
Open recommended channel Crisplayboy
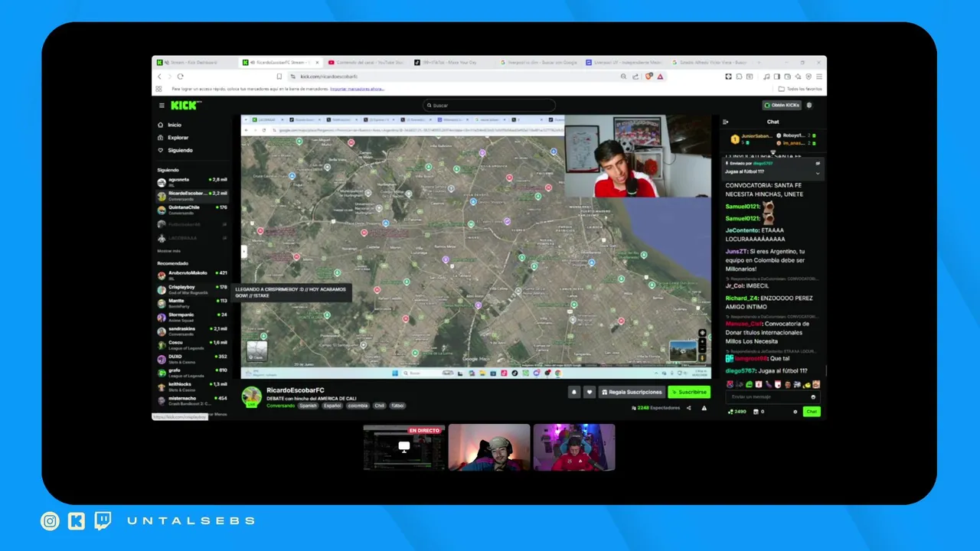(193, 289)
